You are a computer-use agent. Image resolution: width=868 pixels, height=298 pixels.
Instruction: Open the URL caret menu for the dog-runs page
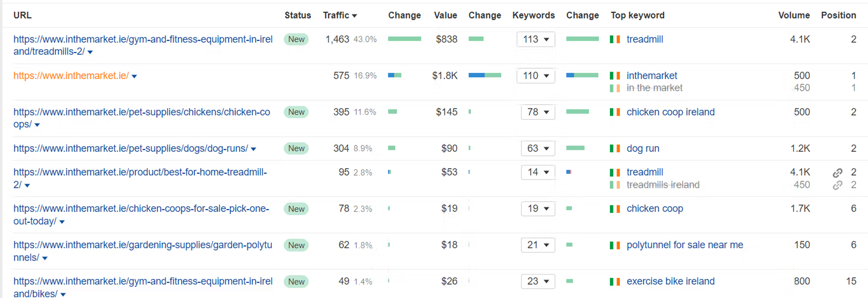click(x=253, y=149)
